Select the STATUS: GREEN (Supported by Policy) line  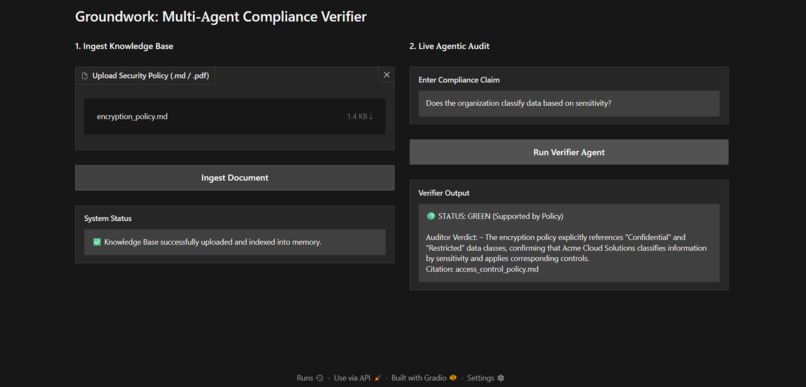pyautogui.click(x=501, y=216)
